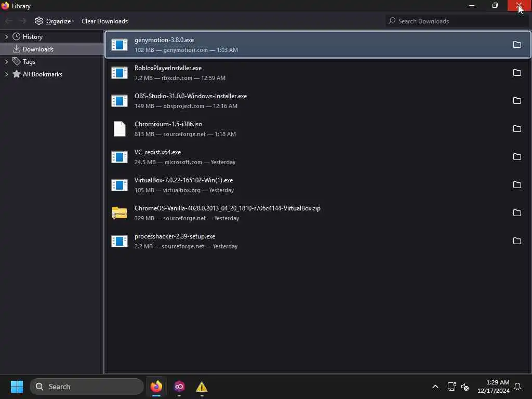This screenshot has height=399, width=532.
Task: Open notification bell in system tray
Action: [x=517, y=387]
